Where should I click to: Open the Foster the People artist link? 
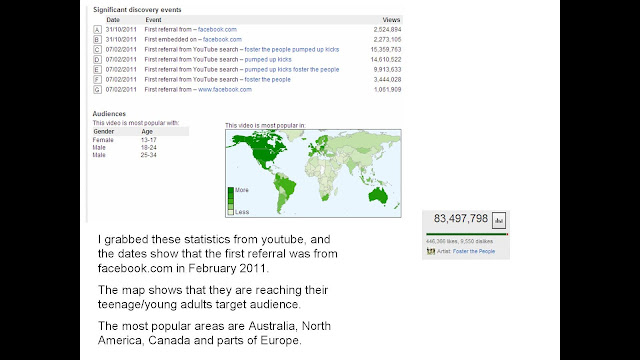473,251
